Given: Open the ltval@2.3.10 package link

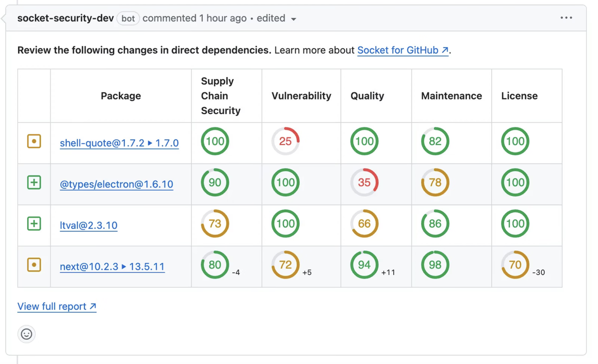Looking at the screenshot, I should tap(89, 225).
